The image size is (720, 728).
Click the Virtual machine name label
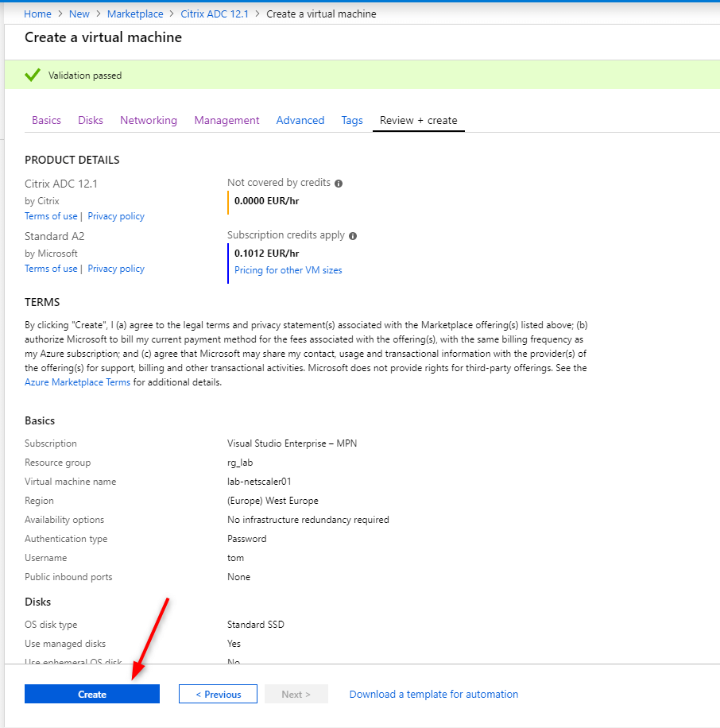click(71, 482)
